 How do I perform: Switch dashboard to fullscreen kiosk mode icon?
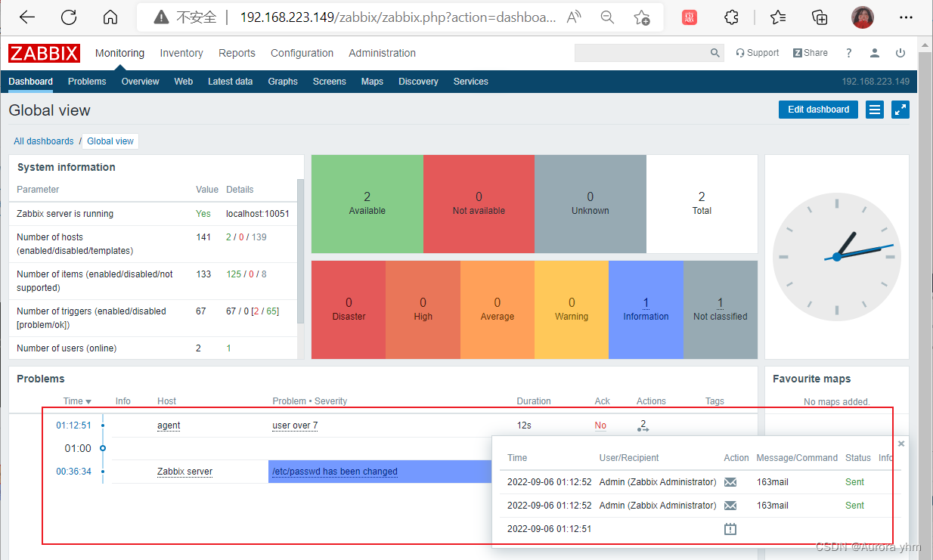(900, 110)
